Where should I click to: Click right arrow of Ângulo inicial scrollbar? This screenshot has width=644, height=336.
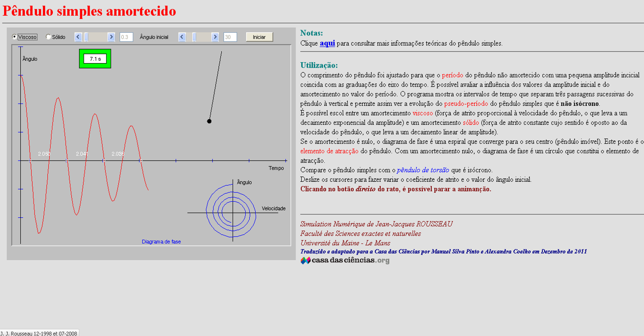pos(215,37)
